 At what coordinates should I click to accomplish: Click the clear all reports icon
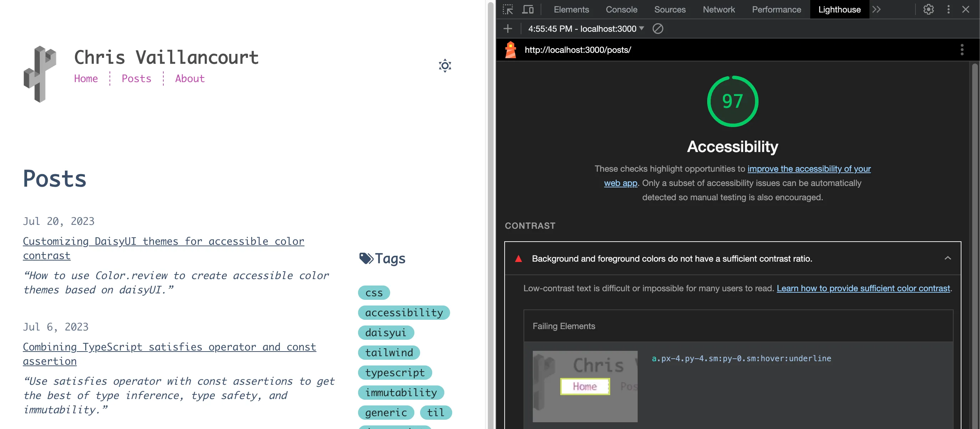(x=658, y=29)
